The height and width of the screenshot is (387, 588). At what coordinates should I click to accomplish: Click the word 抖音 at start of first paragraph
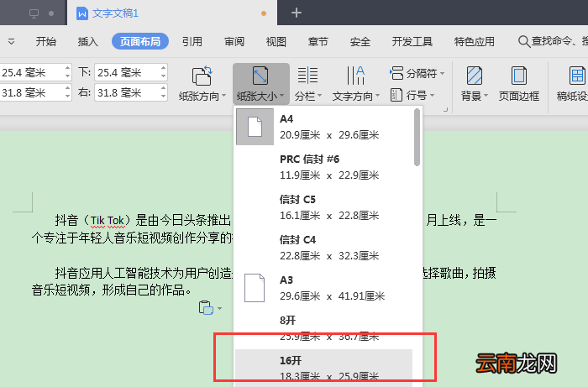(66, 220)
